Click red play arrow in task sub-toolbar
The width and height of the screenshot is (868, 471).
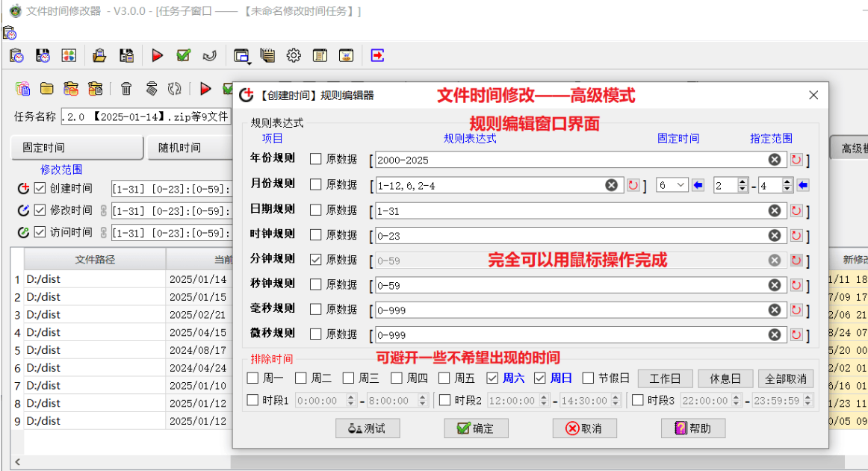(x=205, y=89)
